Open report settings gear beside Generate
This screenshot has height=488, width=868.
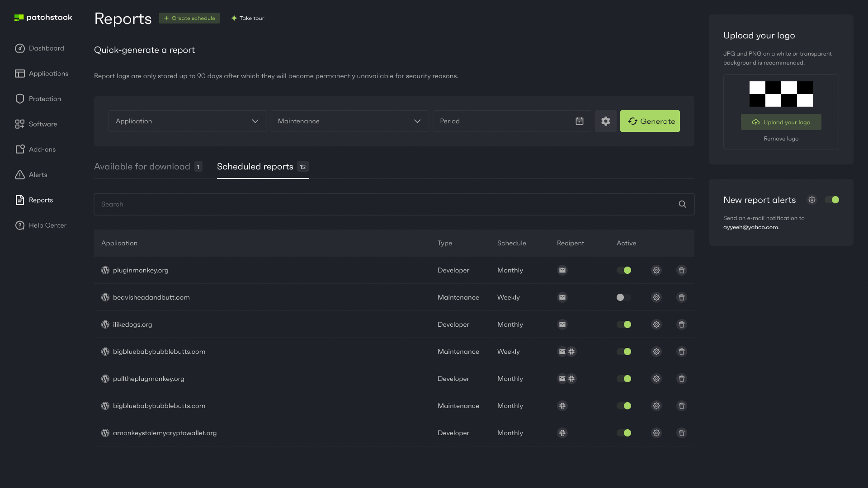605,121
